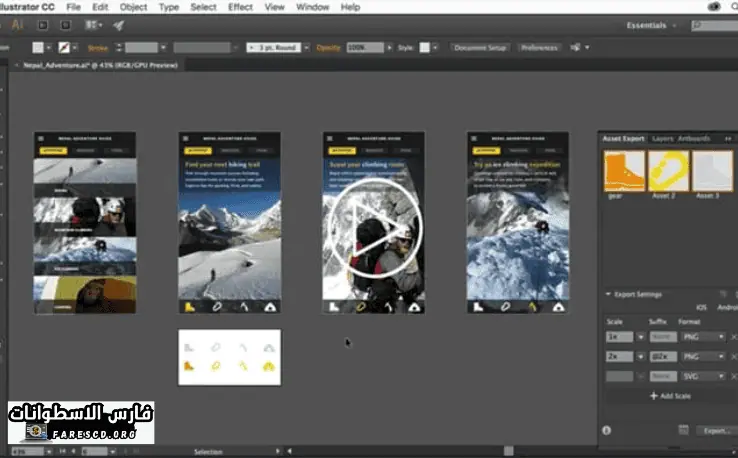Image resolution: width=738 pixels, height=458 pixels.
Task: Select the gear boot asset thumbnail
Action: coord(623,170)
